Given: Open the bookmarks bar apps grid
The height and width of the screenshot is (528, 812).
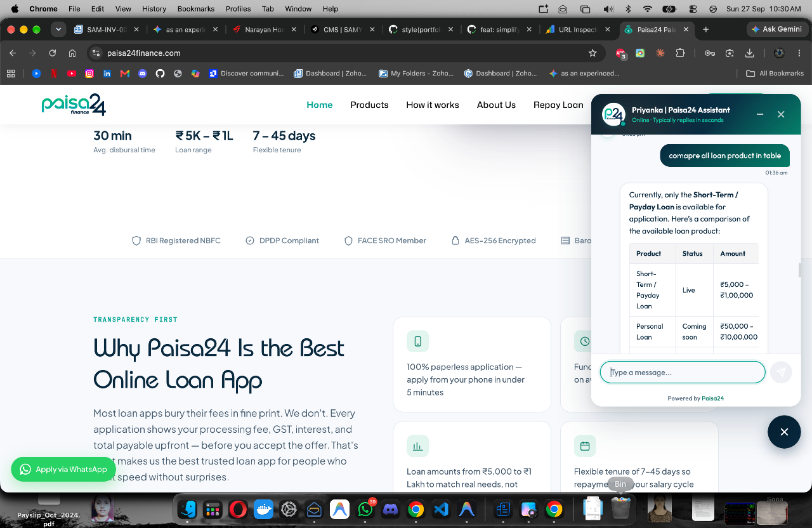Looking at the screenshot, I should (11, 74).
